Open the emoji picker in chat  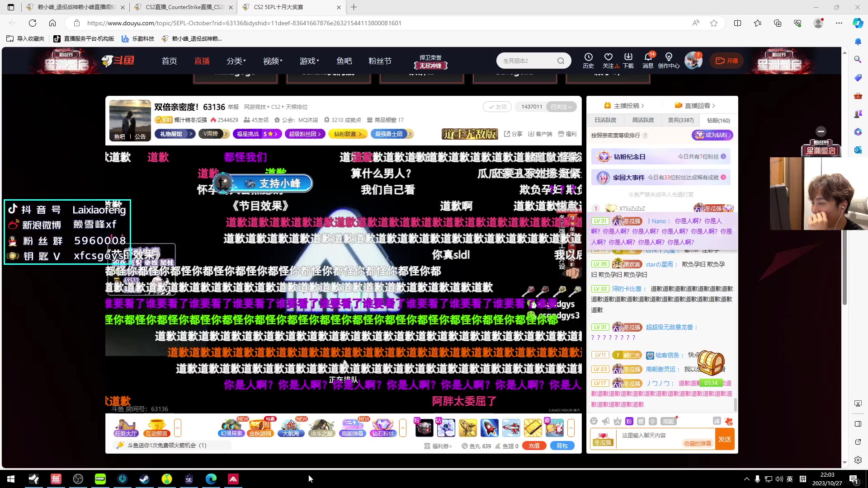tap(594, 421)
